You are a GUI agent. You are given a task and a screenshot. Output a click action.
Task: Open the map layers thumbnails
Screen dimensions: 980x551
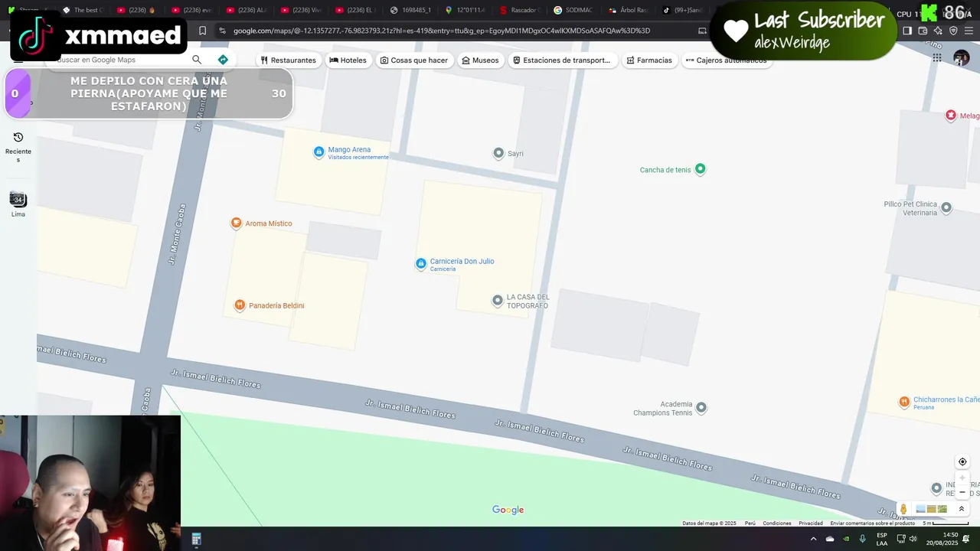932,509
